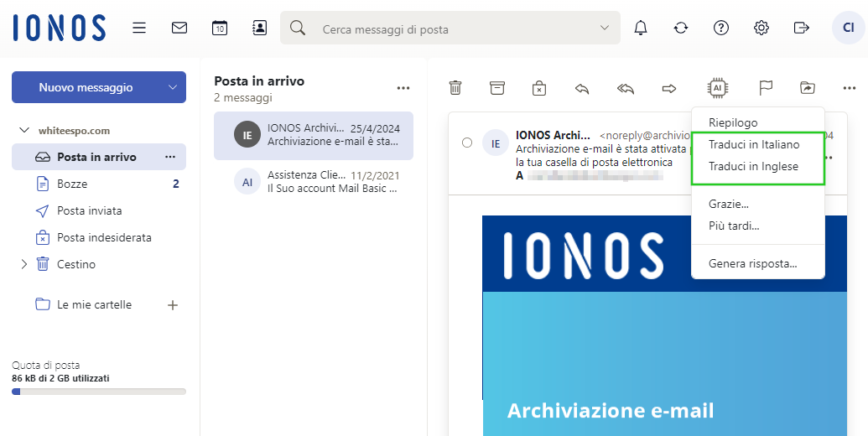Screen dimensions: 868x436
Task: Click the '86 kB di 2 GB utilizzati' text
Action: tap(61, 378)
